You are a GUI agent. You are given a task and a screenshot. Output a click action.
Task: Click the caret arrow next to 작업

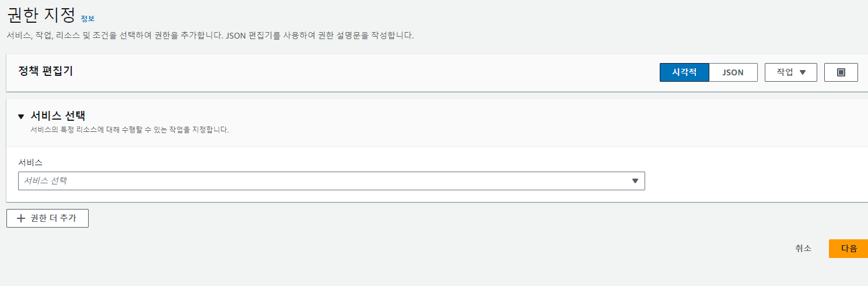tap(803, 72)
